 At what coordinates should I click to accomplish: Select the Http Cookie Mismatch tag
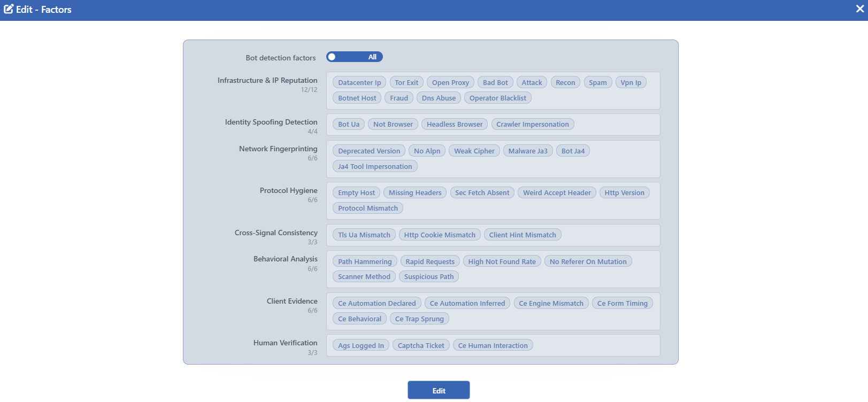pyautogui.click(x=440, y=235)
